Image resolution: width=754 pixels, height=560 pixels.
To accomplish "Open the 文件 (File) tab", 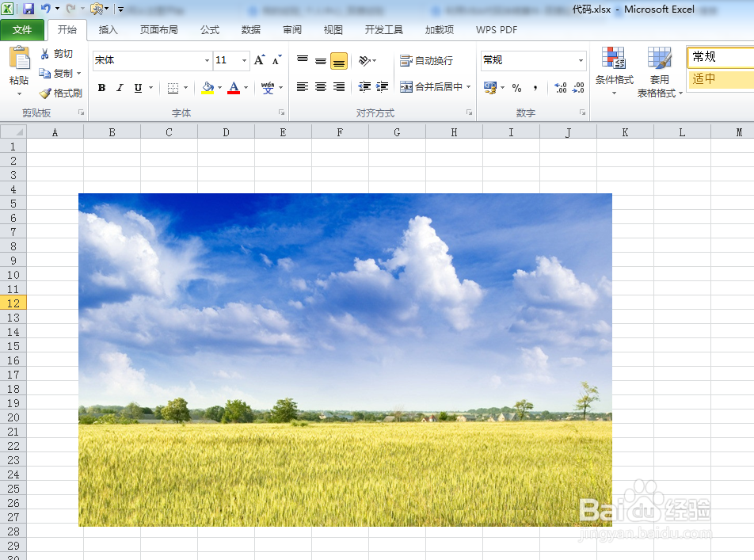I will 22,30.
